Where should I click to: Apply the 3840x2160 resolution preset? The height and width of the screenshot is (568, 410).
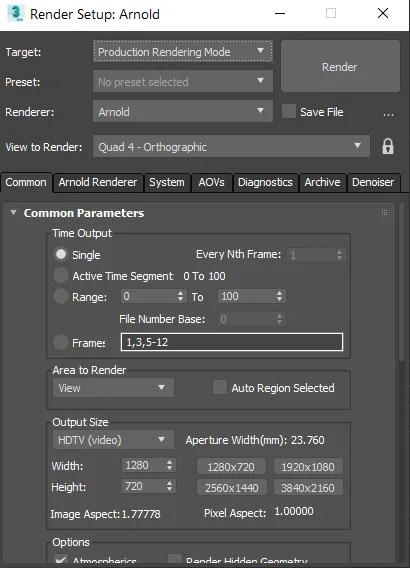pyautogui.click(x=308, y=488)
